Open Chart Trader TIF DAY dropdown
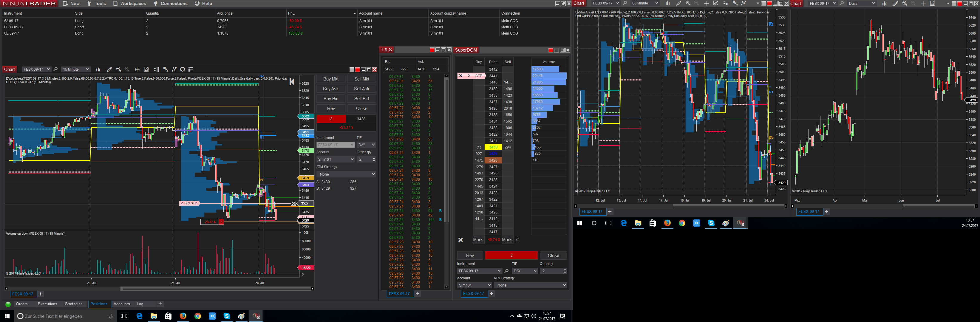This screenshot has height=322, width=980. click(366, 145)
